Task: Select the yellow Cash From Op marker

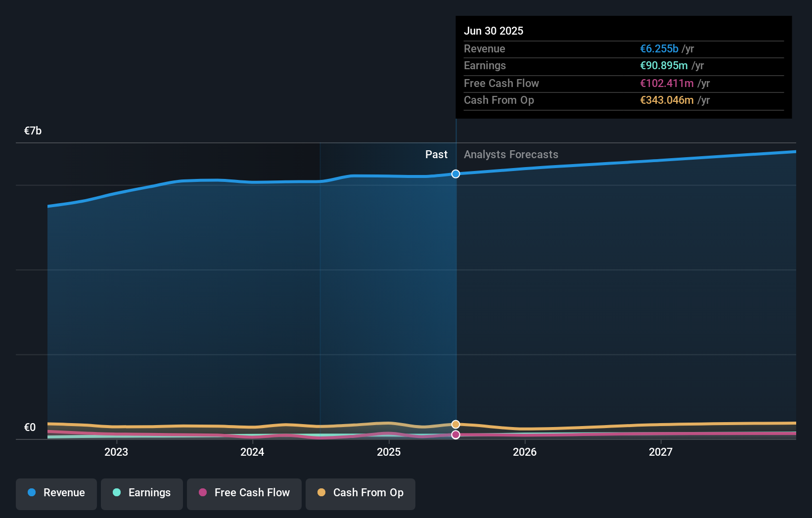Action: 455,424
